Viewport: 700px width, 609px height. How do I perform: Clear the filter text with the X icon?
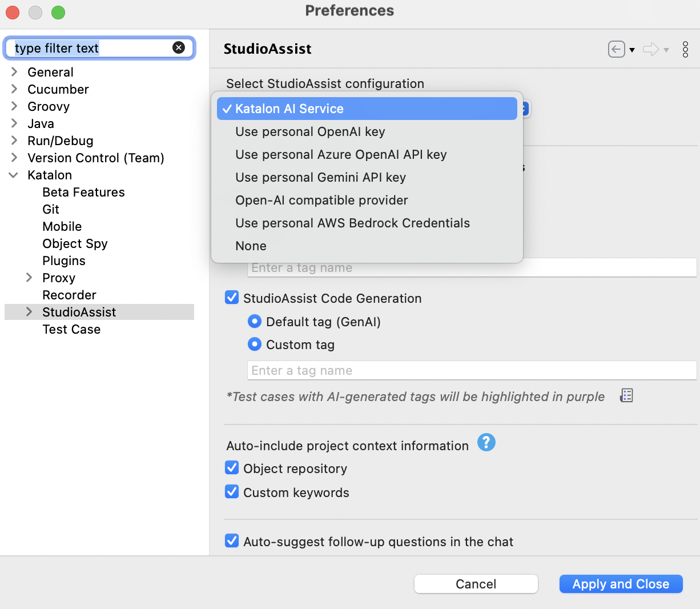pyautogui.click(x=179, y=47)
